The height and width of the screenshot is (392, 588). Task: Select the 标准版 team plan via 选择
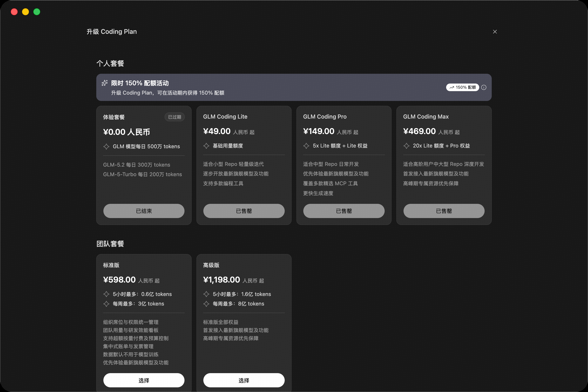(144, 380)
